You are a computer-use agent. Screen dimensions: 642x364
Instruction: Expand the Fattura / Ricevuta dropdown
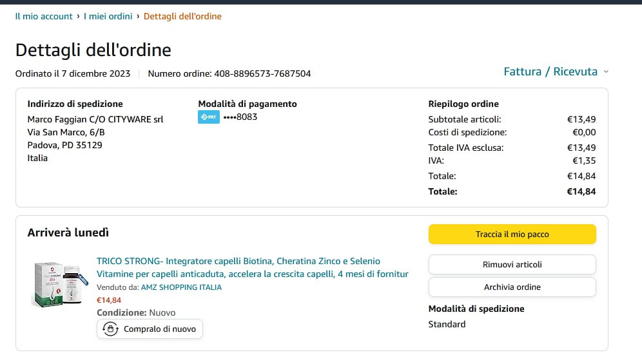point(550,72)
